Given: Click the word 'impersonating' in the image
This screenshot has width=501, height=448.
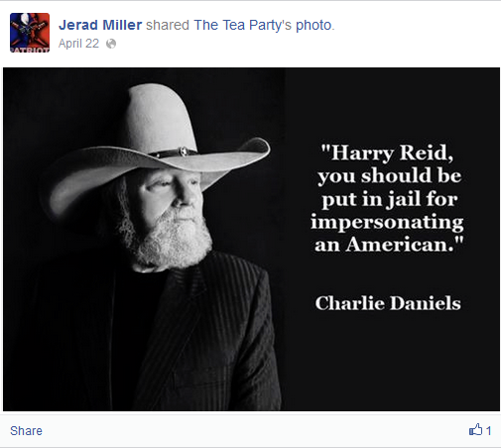Looking at the screenshot, I should (387, 222).
